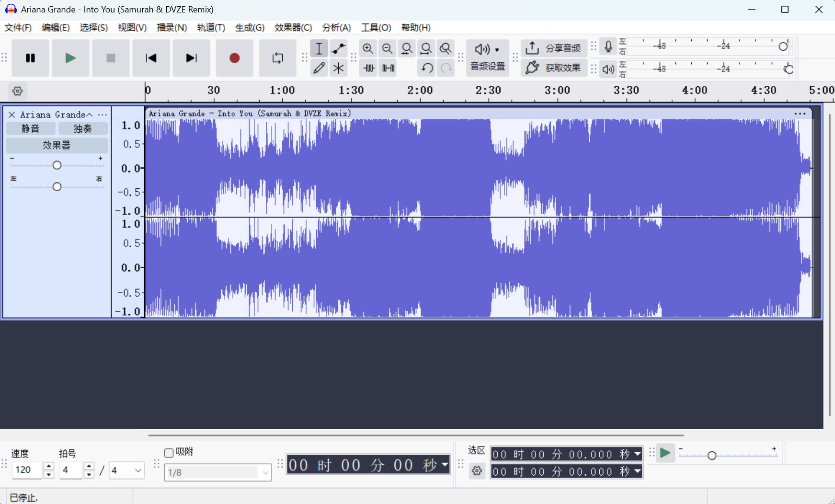Screen dimensions: 835x504
Task: Undo the last action
Action: (427, 68)
